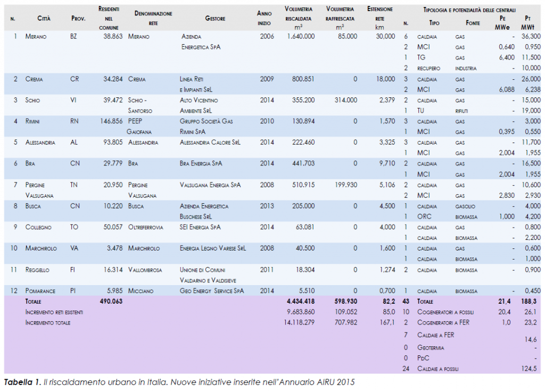Image resolution: width=545 pixels, height=392 pixels.
Task: Click network name "Oltreferrovia"
Action: point(146,228)
